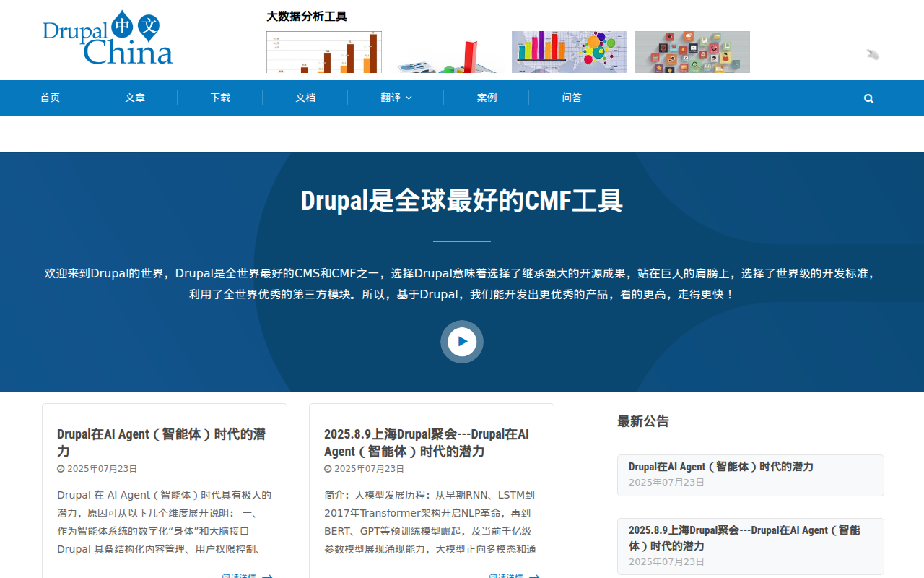Open the 首页 menu item
The width and height of the screenshot is (924, 578).
[x=50, y=98]
